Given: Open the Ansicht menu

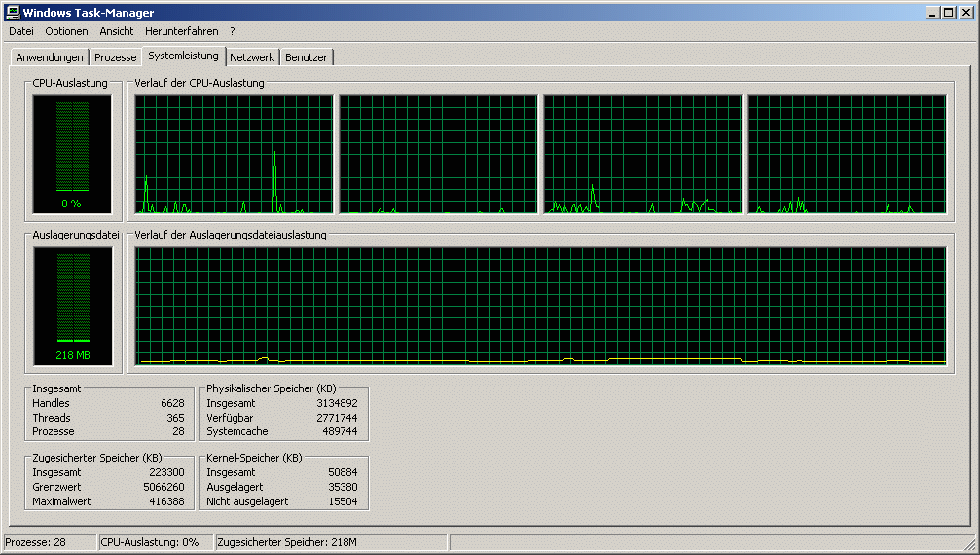Looking at the screenshot, I should (x=116, y=31).
